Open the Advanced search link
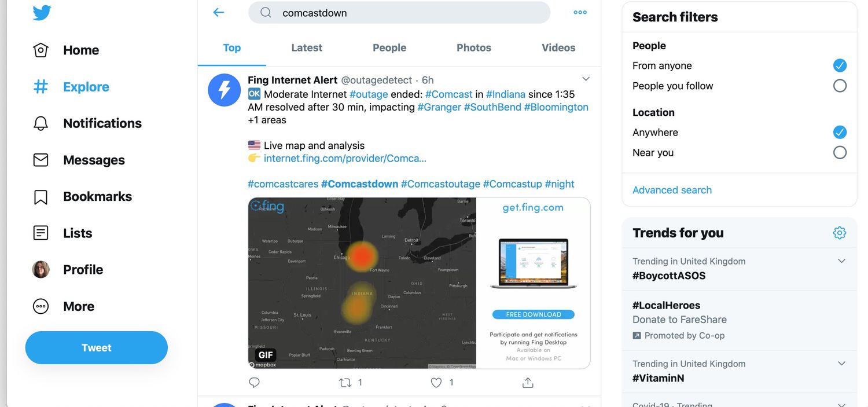Image resolution: width=868 pixels, height=407 pixels. (x=672, y=190)
